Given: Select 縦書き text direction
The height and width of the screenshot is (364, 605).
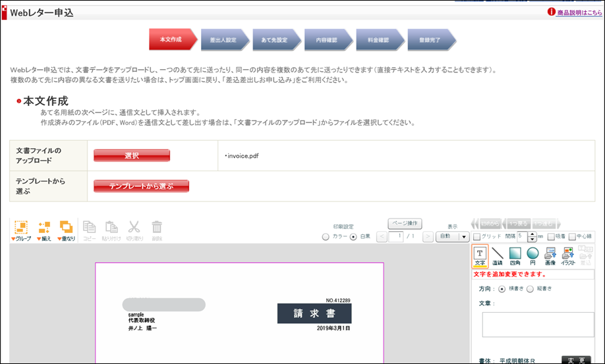Looking at the screenshot, I should pyautogui.click(x=530, y=289).
